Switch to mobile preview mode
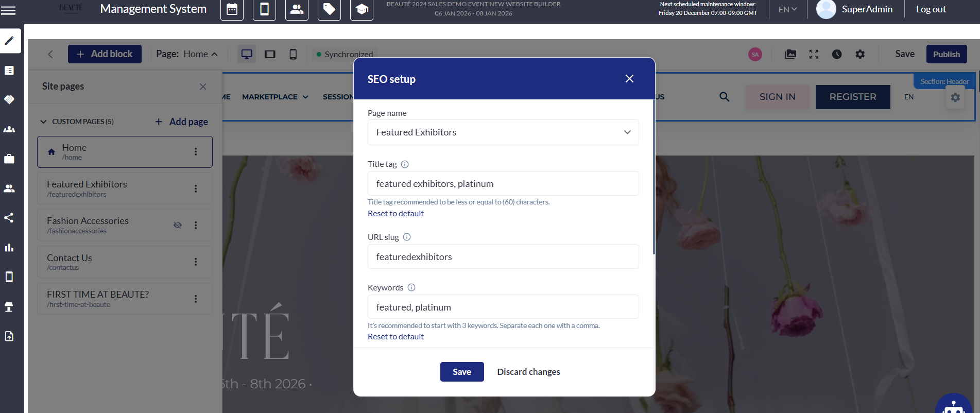Image resolution: width=980 pixels, height=413 pixels. pyautogui.click(x=293, y=54)
